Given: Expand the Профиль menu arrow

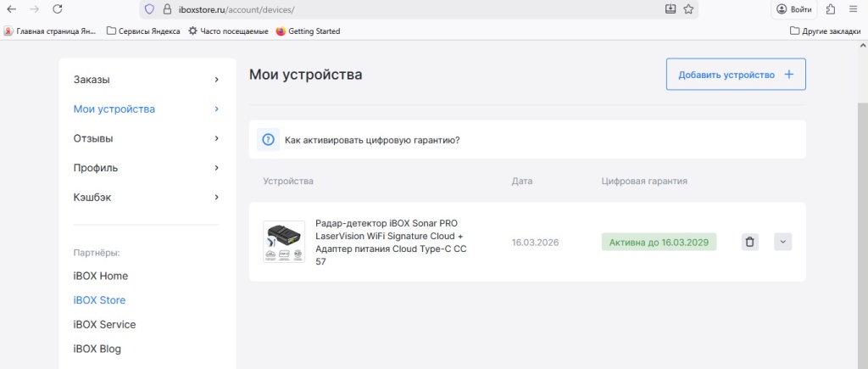Looking at the screenshot, I should pyautogui.click(x=216, y=168).
